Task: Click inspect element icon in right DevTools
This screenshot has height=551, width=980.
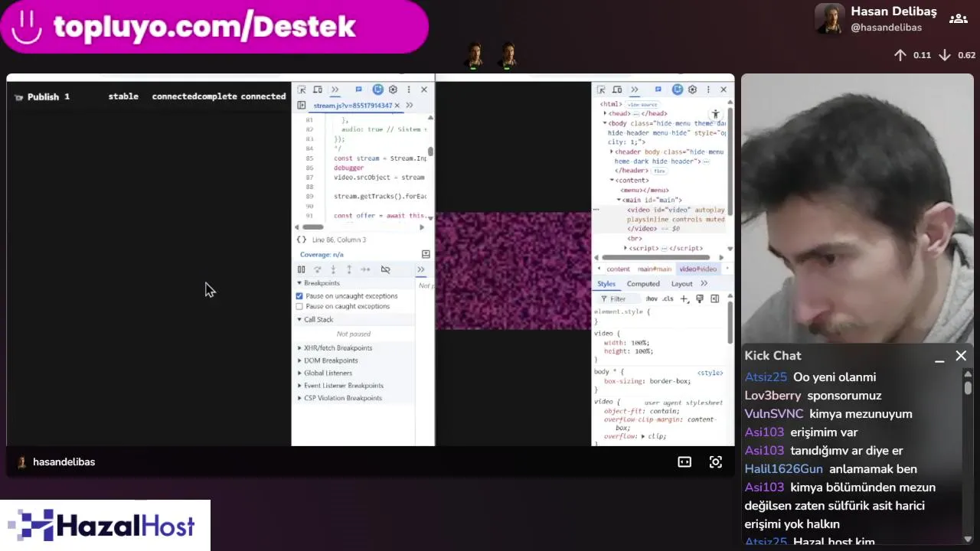Action: coord(601,90)
